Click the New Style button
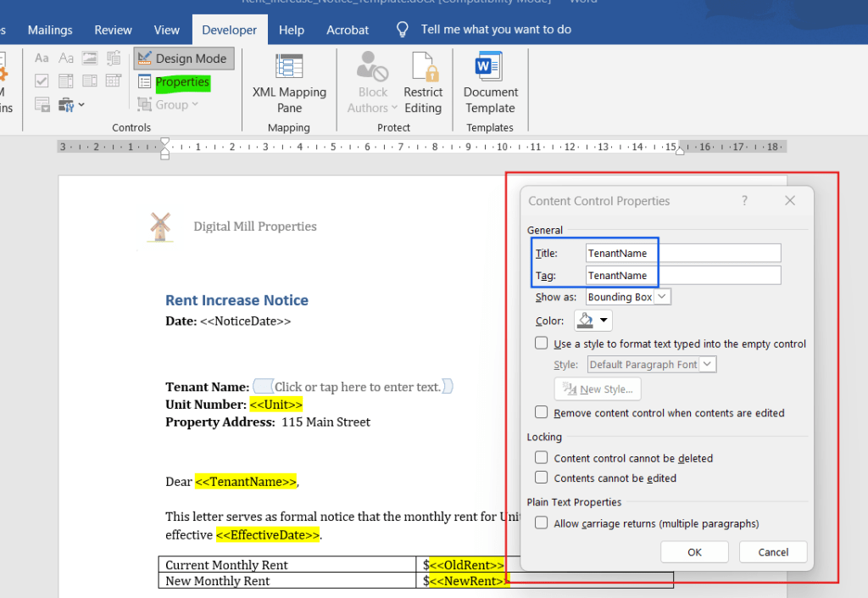This screenshot has width=868, height=598. 598,389
